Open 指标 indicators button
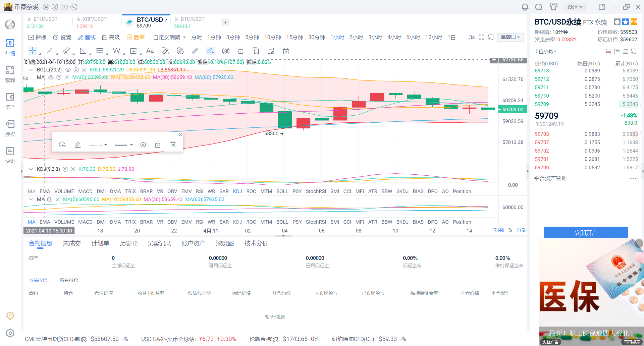This screenshot has width=644, height=346. click(37, 37)
